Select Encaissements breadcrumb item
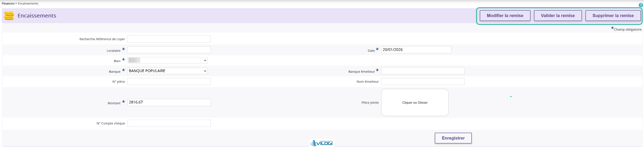 coord(28,4)
